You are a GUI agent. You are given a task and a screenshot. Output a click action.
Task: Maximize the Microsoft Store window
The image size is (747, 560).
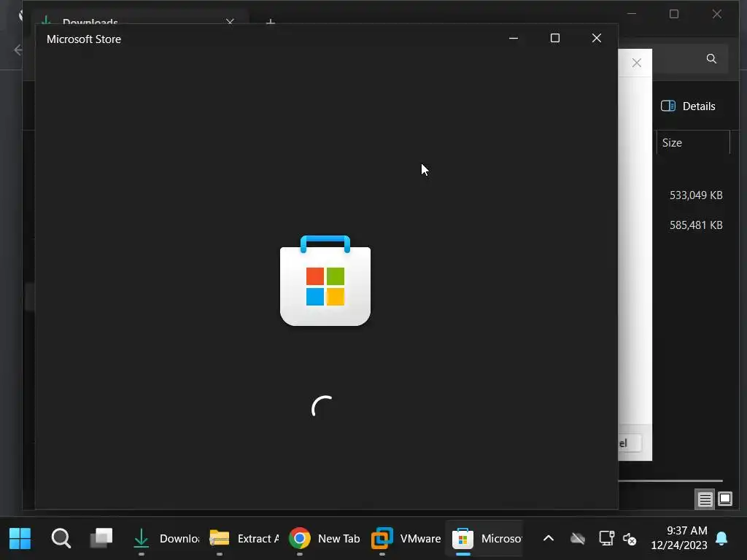click(x=555, y=38)
